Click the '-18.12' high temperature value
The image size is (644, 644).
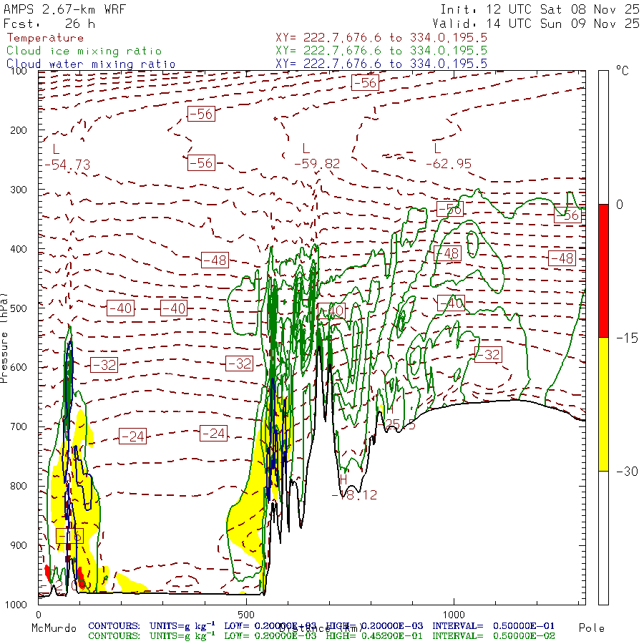(354, 495)
